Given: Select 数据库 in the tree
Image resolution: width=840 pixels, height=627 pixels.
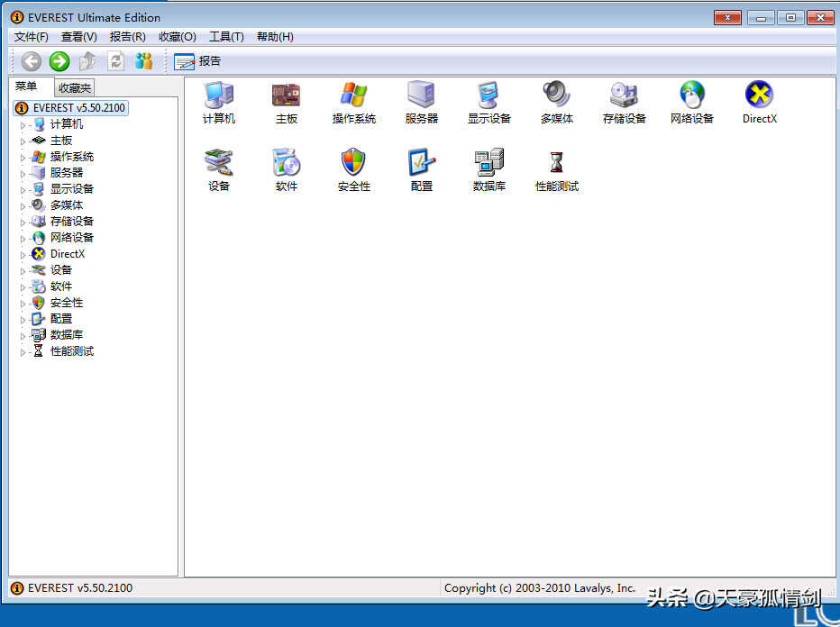Looking at the screenshot, I should pos(67,334).
